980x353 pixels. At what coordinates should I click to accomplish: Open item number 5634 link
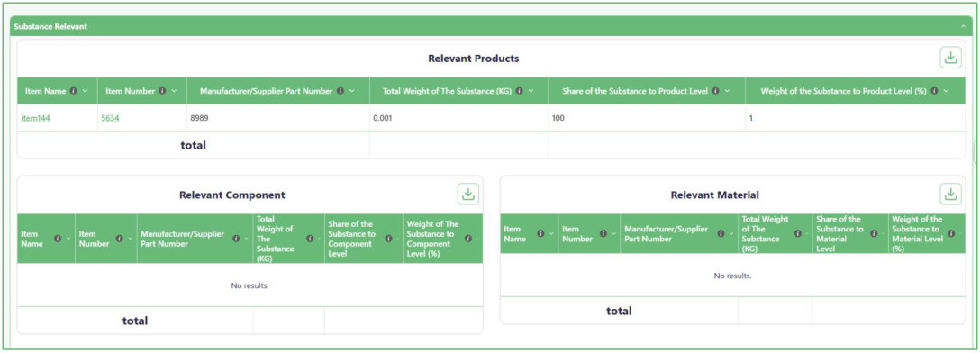109,117
